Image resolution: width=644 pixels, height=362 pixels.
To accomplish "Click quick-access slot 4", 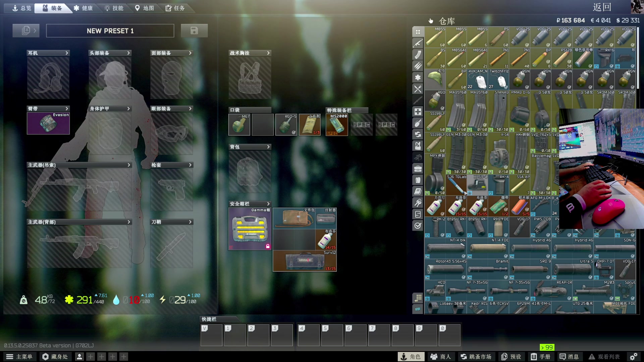I will tap(309, 335).
